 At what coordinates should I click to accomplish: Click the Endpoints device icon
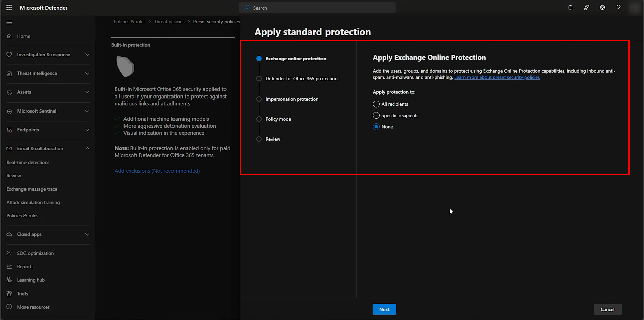coord(9,130)
